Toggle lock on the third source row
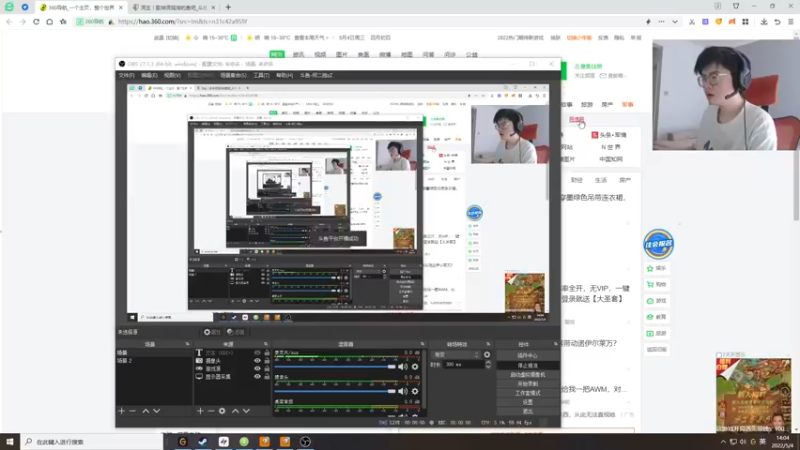800x450 pixels. [x=267, y=368]
